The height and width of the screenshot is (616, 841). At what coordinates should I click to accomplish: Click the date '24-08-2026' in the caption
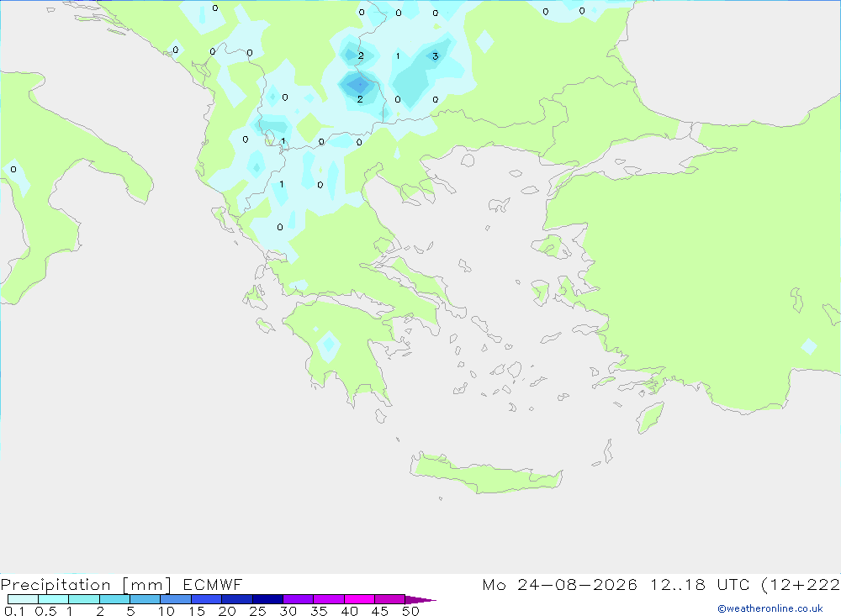(577, 584)
